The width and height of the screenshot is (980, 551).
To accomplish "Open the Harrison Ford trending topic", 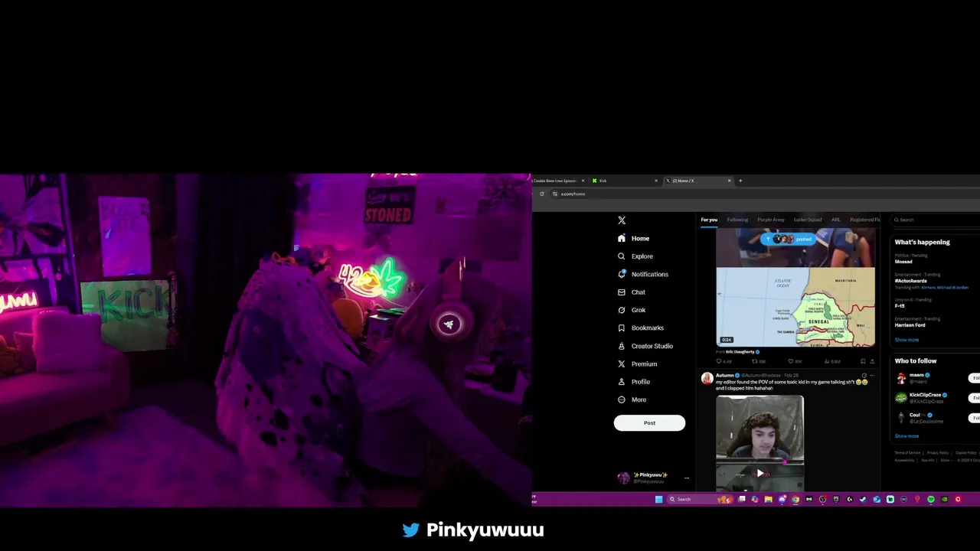I will pyautogui.click(x=910, y=324).
